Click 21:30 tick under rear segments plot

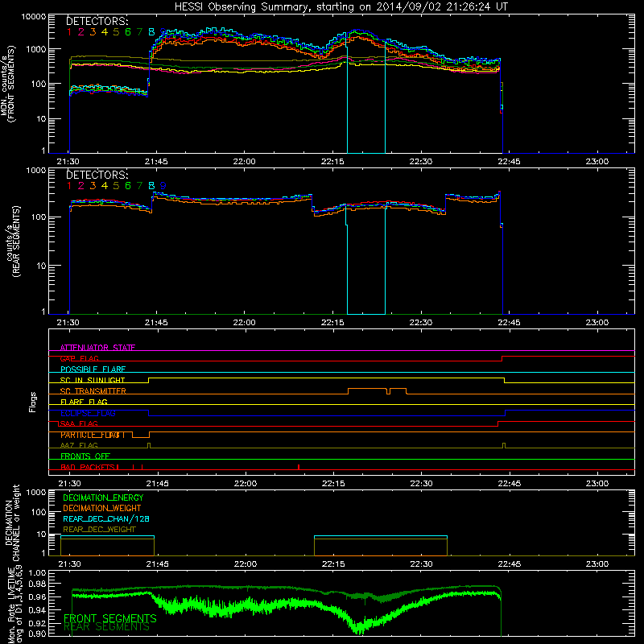coord(68,323)
